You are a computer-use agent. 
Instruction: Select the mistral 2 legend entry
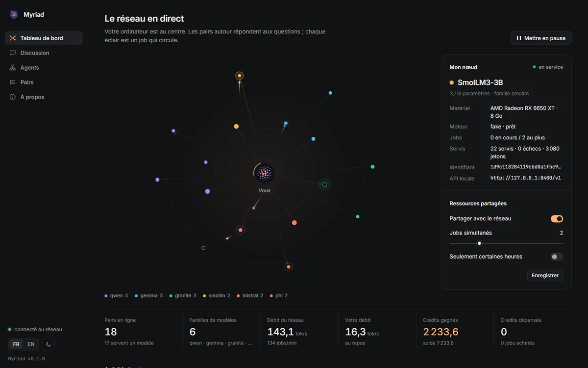[x=250, y=296]
